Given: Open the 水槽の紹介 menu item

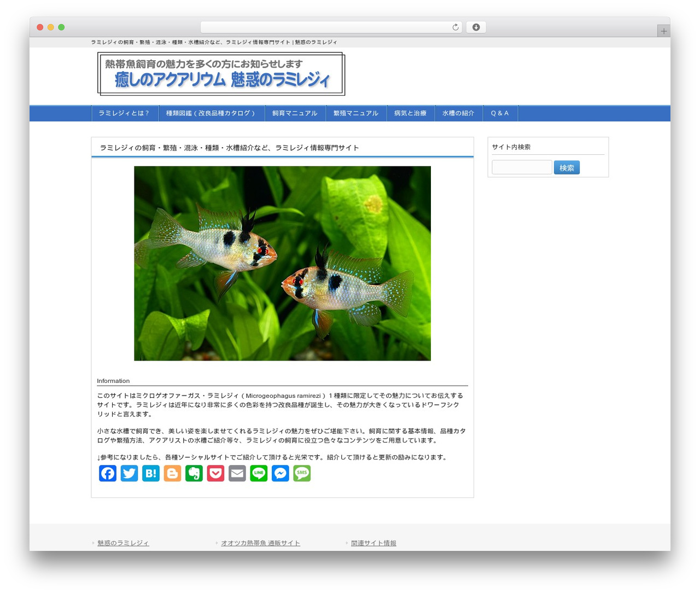Looking at the screenshot, I should 458,113.
